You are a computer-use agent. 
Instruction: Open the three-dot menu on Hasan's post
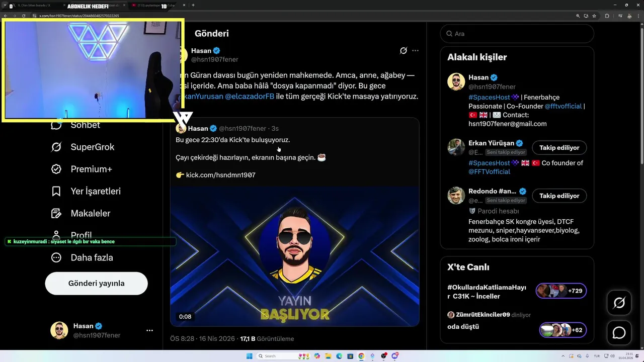[415, 50]
